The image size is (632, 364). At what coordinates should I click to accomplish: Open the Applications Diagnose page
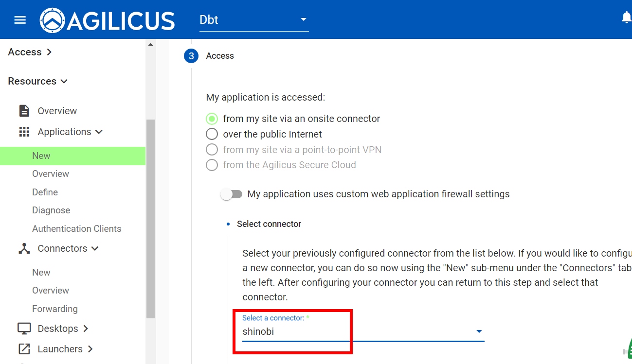tap(51, 210)
